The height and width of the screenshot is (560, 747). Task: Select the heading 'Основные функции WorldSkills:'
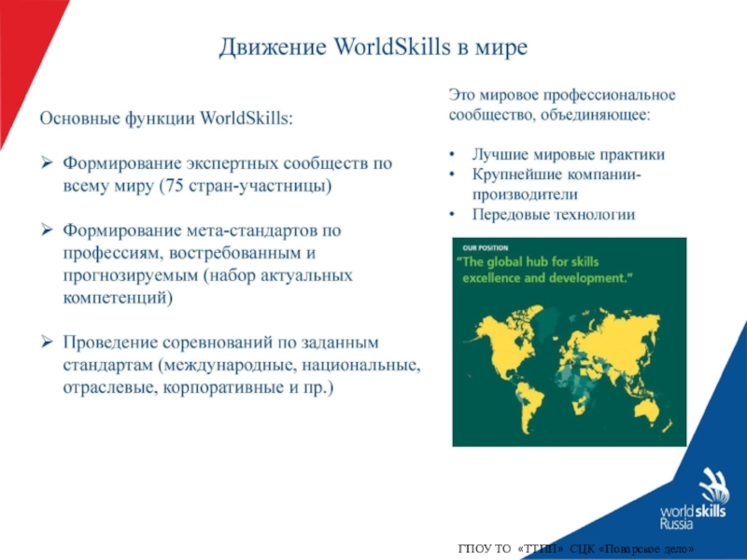click(166, 119)
